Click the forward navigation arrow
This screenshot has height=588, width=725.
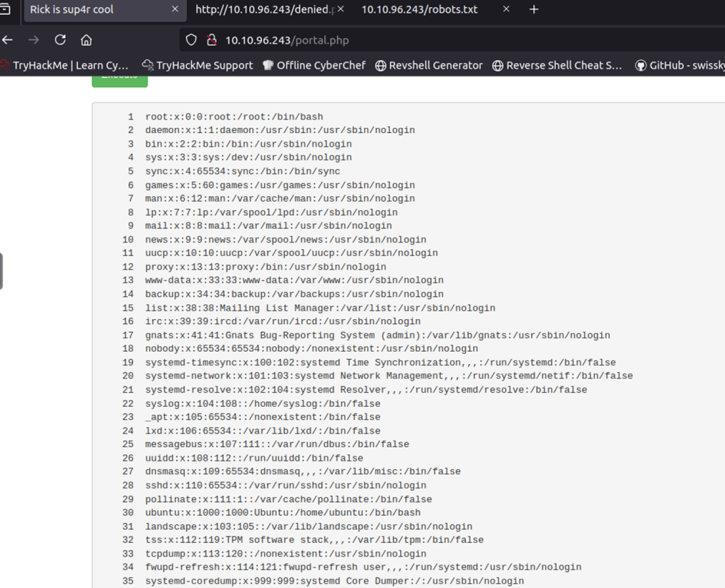(x=33, y=40)
